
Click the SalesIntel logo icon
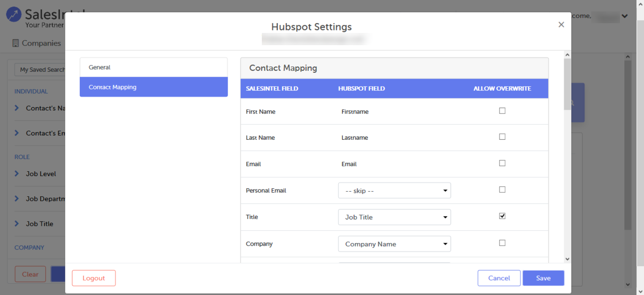(14, 14)
